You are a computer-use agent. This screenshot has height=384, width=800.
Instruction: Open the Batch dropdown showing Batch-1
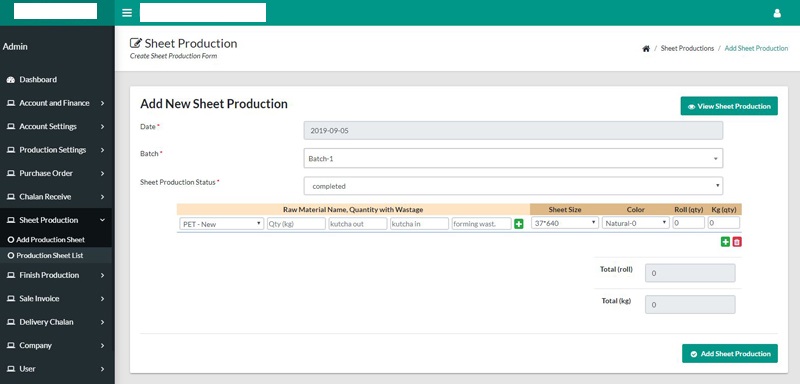click(513, 159)
